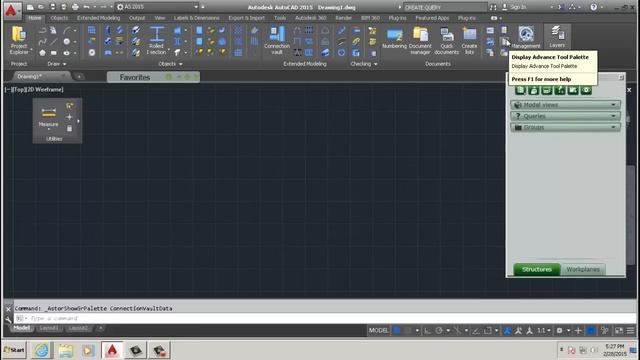Image resolution: width=640 pixels, height=360 pixels.
Task: Toggle isometric drafting icon in status bar
Action: click(457, 331)
